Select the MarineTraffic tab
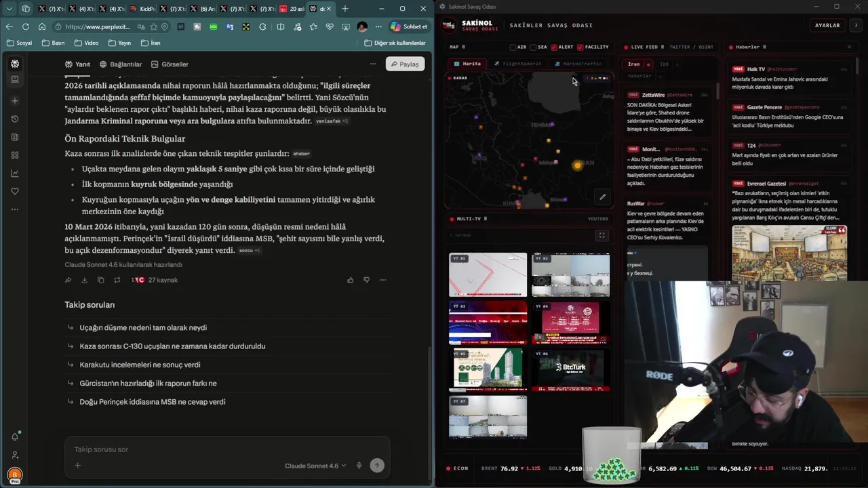This screenshot has height=488, width=868. coord(578,64)
